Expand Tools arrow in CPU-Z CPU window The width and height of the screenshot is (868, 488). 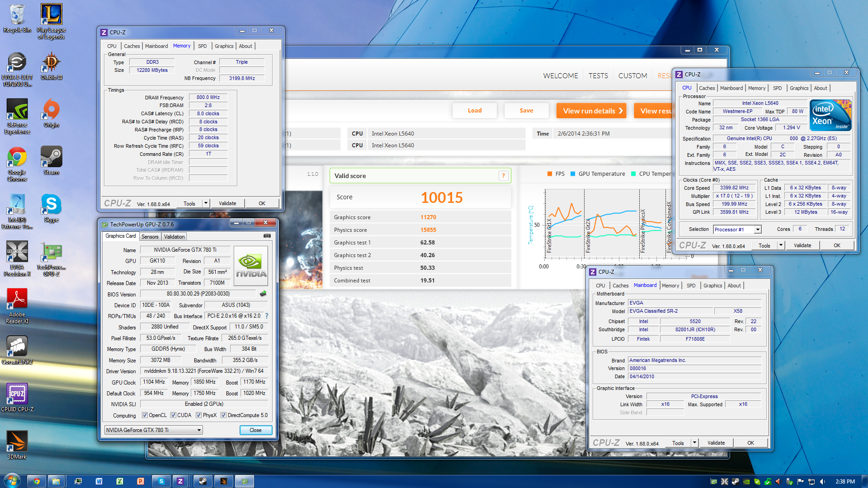[781, 245]
